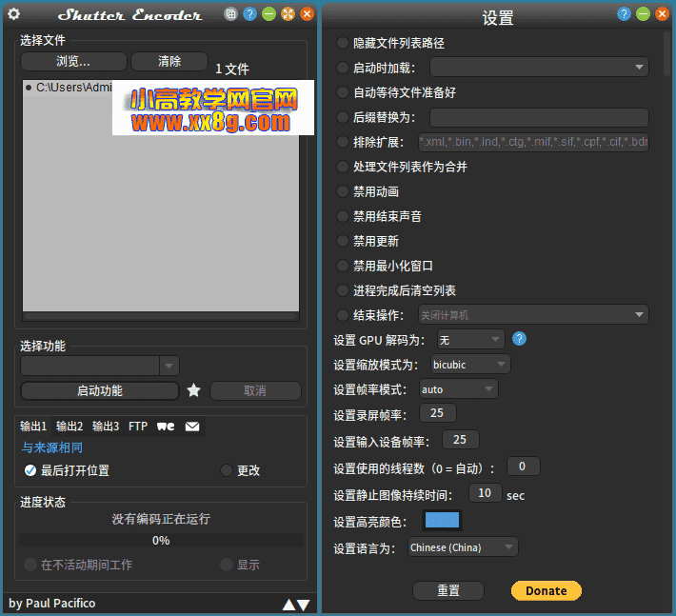Screen dimensions: 676x616
Task: Click the down triangle arrow at bottom
Action: click(x=304, y=605)
